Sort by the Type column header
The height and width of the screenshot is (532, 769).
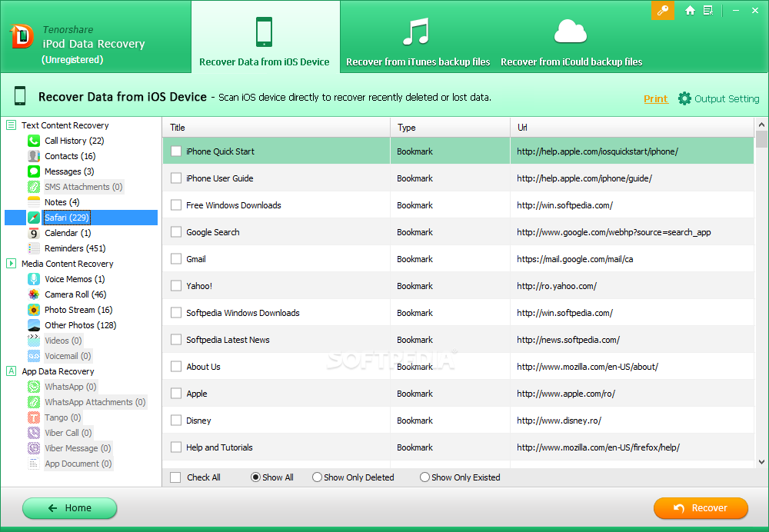coord(450,128)
